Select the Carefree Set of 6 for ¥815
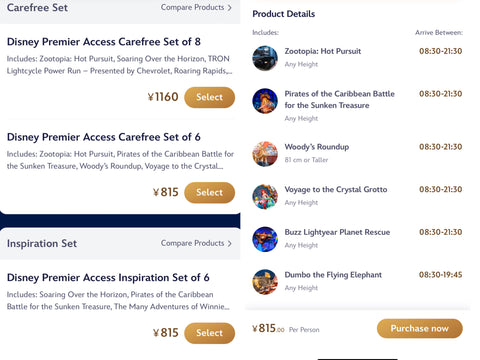 pyautogui.click(x=209, y=193)
